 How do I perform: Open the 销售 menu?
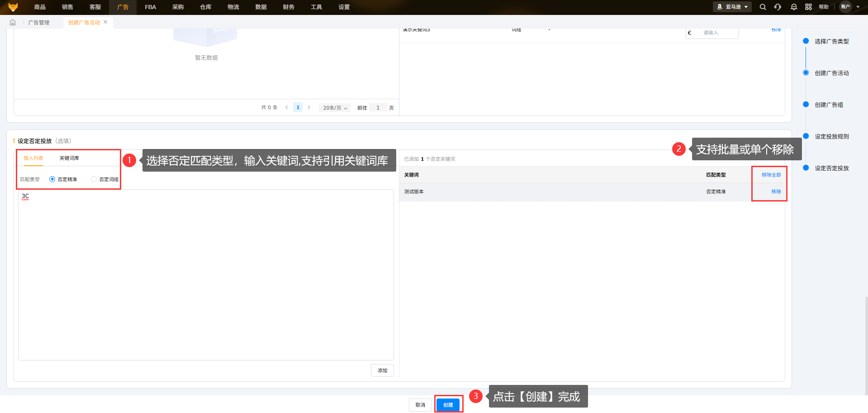[67, 7]
